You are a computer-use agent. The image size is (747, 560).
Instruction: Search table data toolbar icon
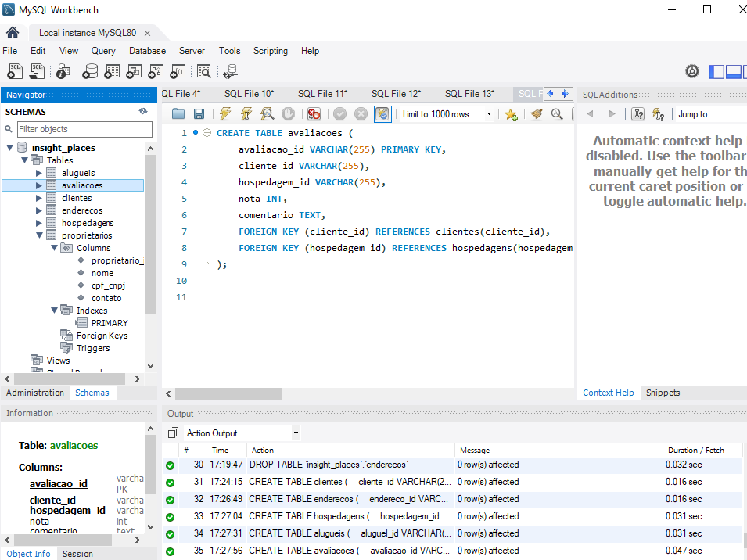[204, 71]
